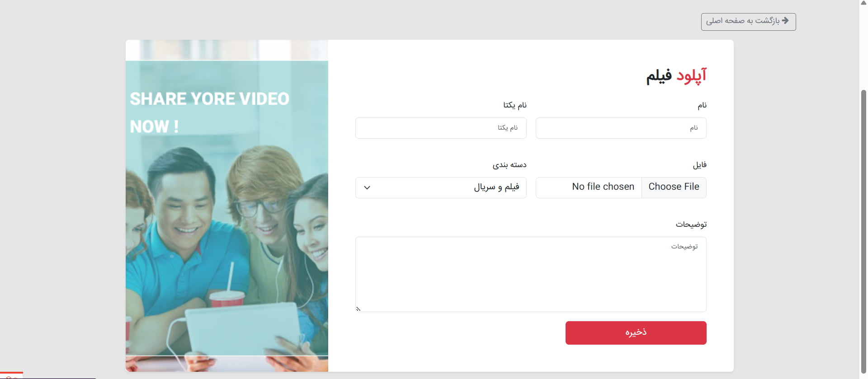This screenshot has width=868, height=379.
Task: Click the No file chosen text
Action: (603, 187)
